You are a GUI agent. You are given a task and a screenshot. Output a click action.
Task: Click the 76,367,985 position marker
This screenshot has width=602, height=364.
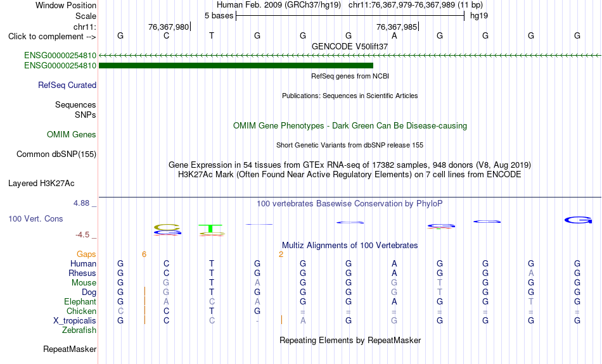[397, 27]
